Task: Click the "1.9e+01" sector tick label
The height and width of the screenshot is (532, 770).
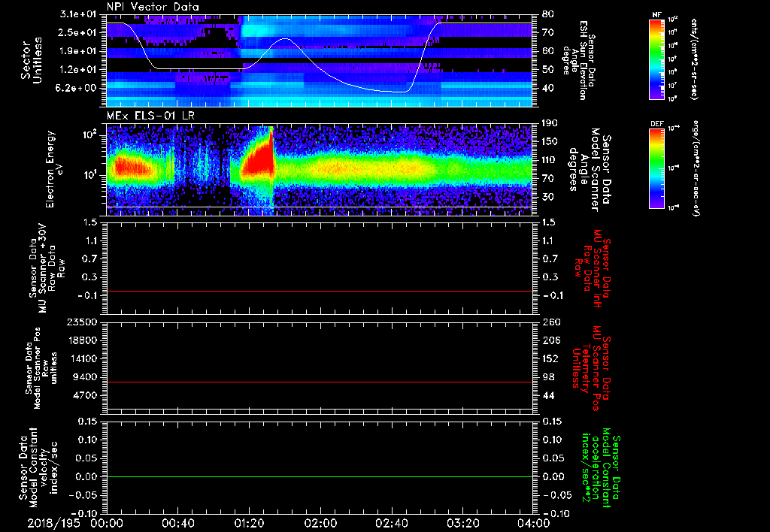Action: coord(78,51)
